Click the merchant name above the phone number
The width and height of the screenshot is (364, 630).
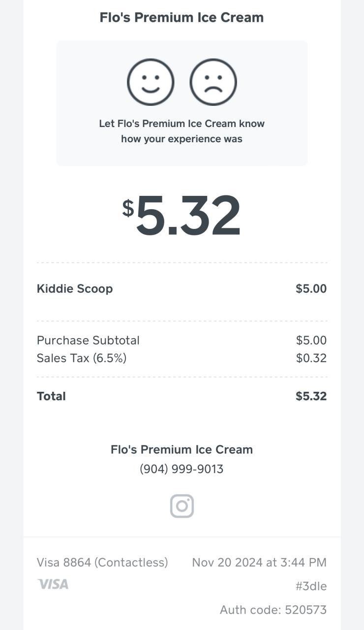(182, 449)
